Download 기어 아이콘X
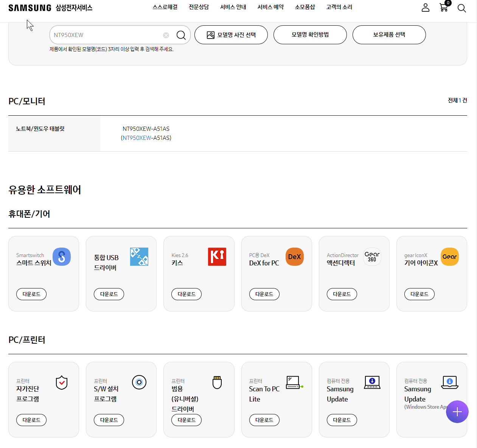The image size is (477, 448). (420, 294)
